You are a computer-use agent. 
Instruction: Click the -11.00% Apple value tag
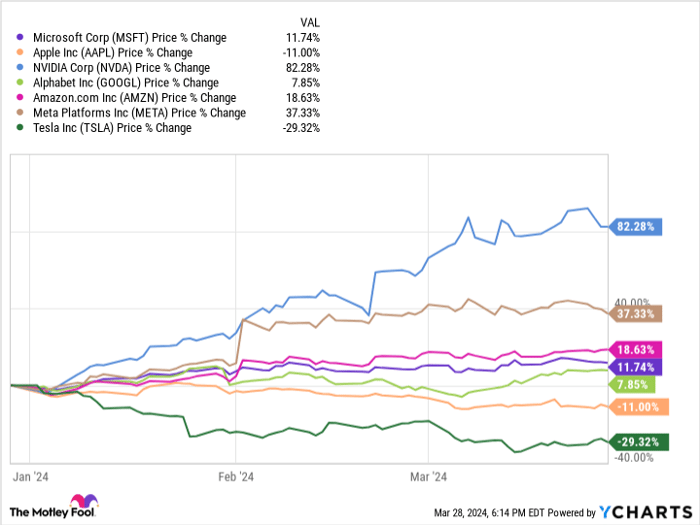(x=635, y=407)
